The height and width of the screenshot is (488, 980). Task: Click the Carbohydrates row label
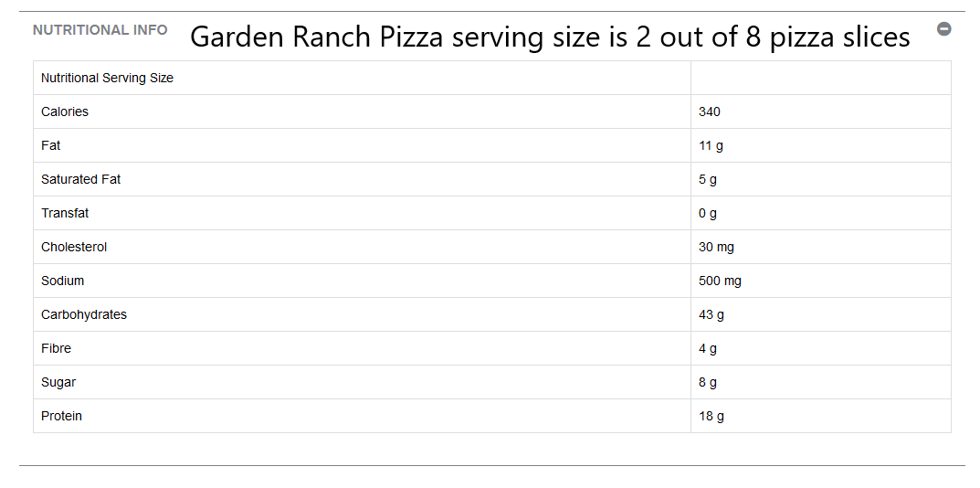coord(84,314)
